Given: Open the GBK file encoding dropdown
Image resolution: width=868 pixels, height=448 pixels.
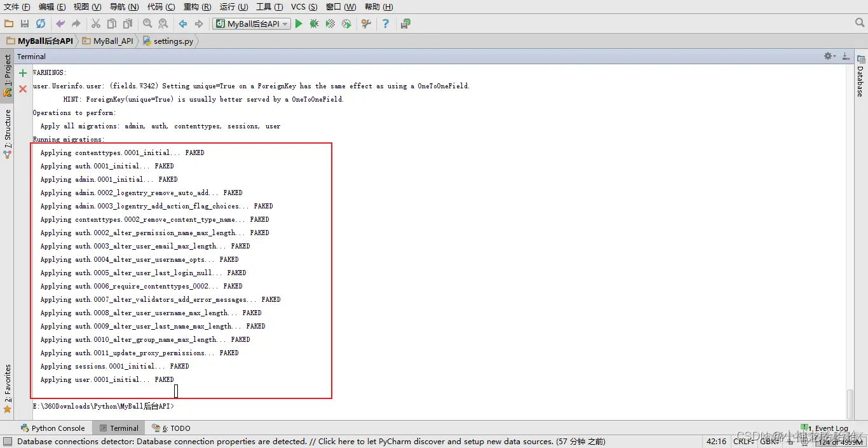Looking at the screenshot, I should pyautogui.click(x=770, y=441).
